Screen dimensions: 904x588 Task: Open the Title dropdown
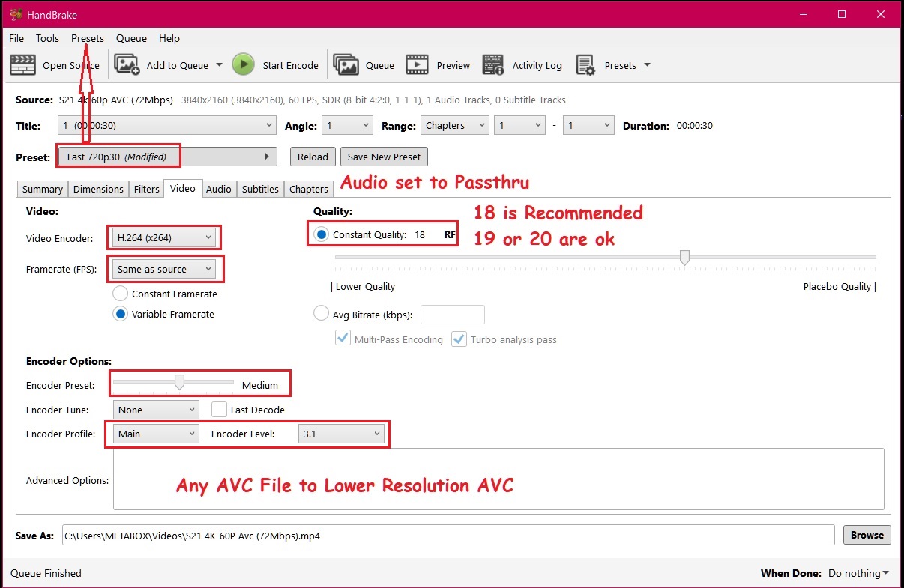[167, 126]
